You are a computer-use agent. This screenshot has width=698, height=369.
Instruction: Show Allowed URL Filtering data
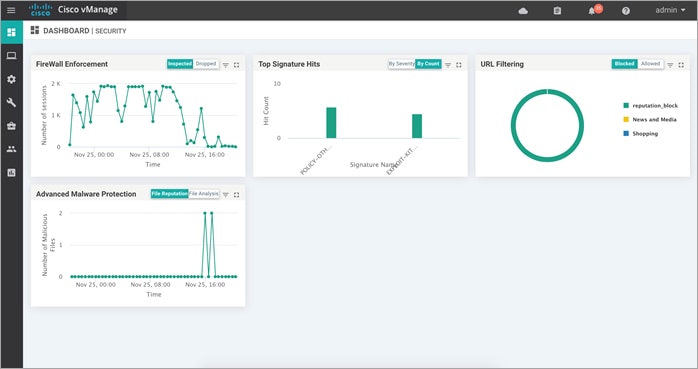coord(650,64)
